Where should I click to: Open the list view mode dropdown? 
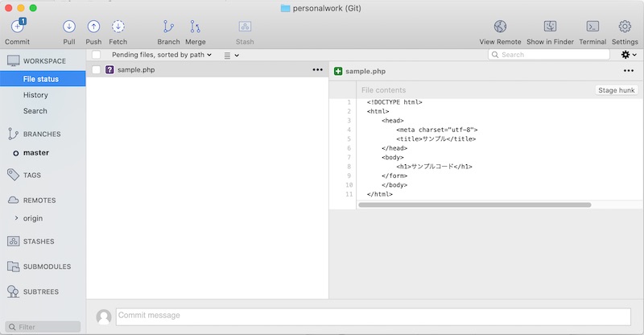click(x=232, y=55)
